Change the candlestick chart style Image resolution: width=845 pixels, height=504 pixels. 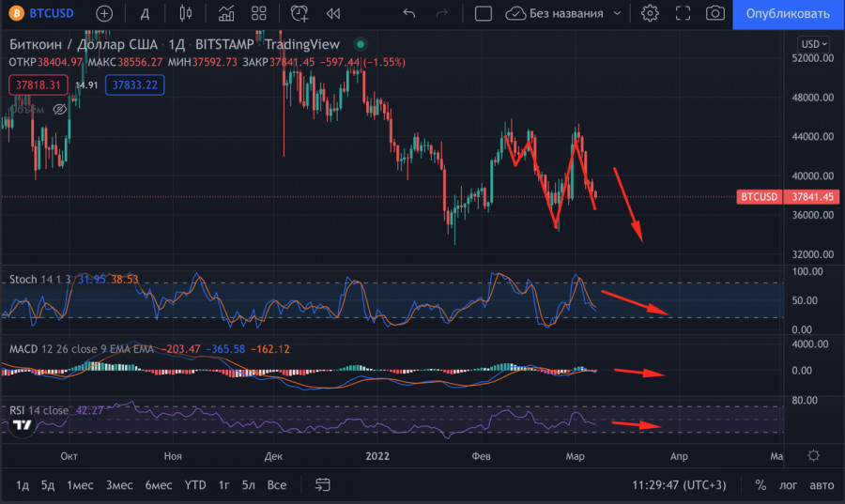[x=185, y=13]
